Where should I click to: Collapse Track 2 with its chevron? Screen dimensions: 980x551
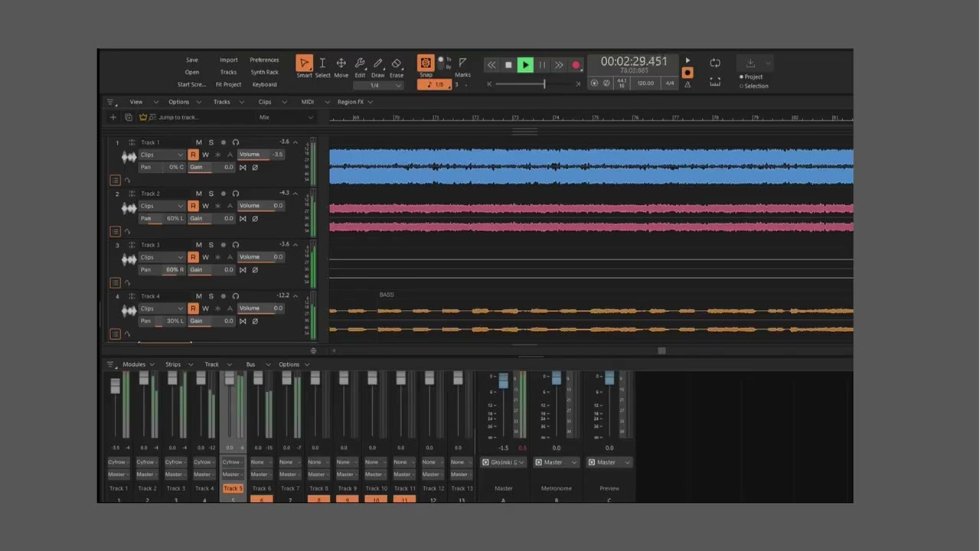(296, 194)
